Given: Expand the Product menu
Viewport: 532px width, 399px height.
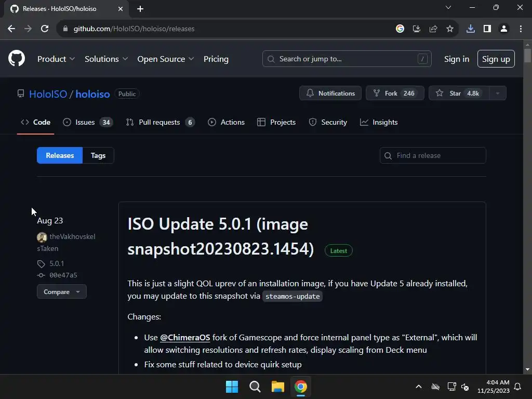Looking at the screenshot, I should 56,59.
